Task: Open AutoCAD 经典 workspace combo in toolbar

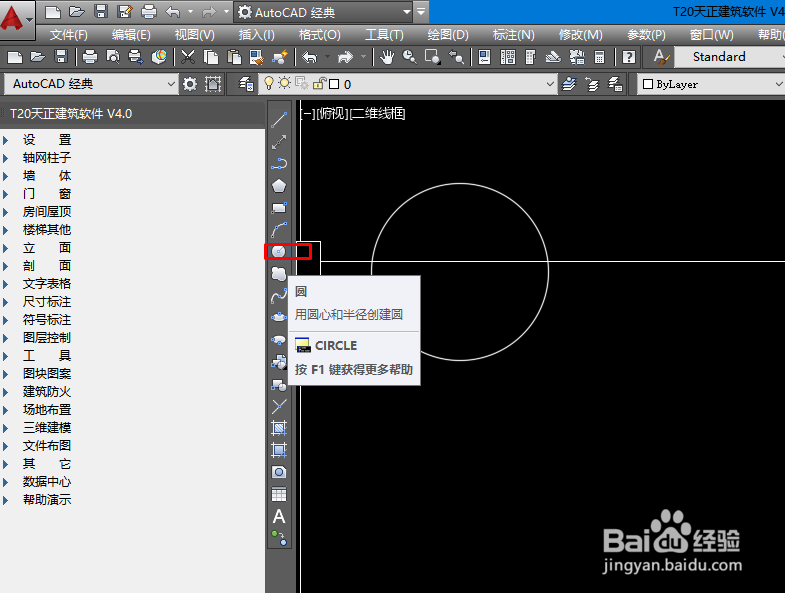Action: (171, 84)
